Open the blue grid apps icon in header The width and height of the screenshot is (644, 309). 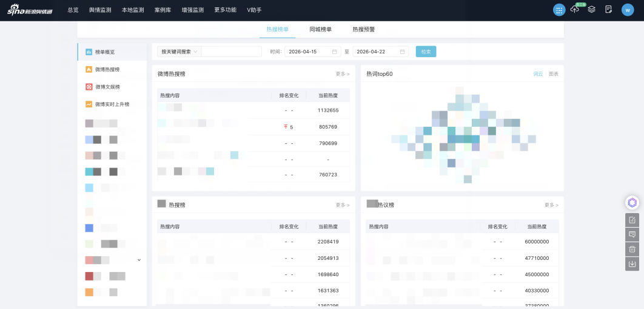(x=558, y=10)
